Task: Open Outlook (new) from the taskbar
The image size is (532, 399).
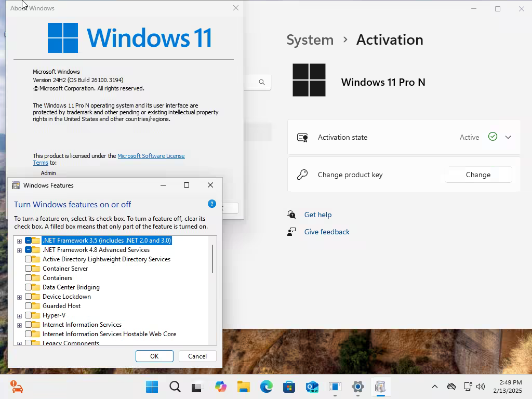Action: click(312, 387)
